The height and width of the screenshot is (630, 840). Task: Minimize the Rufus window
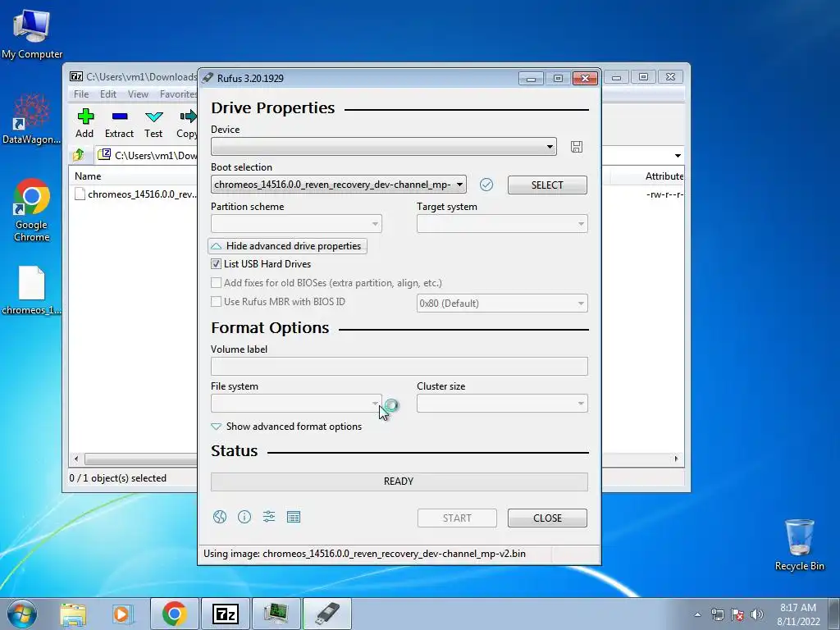pos(531,78)
